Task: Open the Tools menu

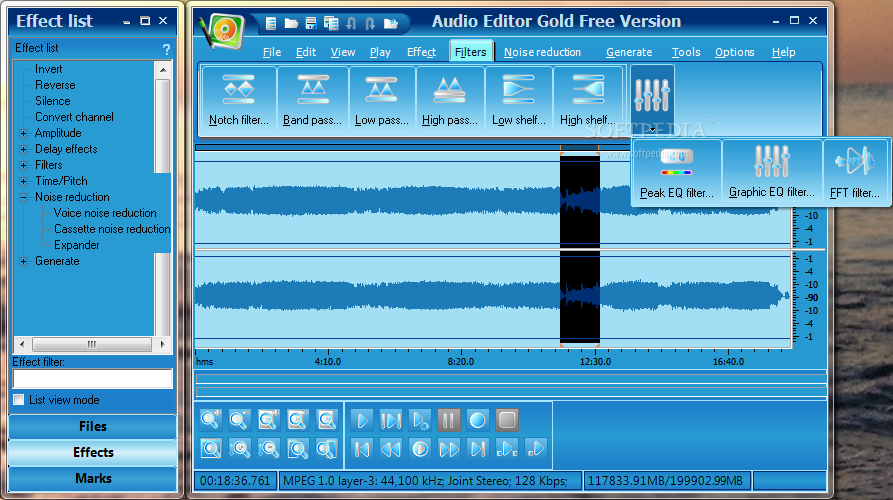Action: pyautogui.click(x=686, y=52)
